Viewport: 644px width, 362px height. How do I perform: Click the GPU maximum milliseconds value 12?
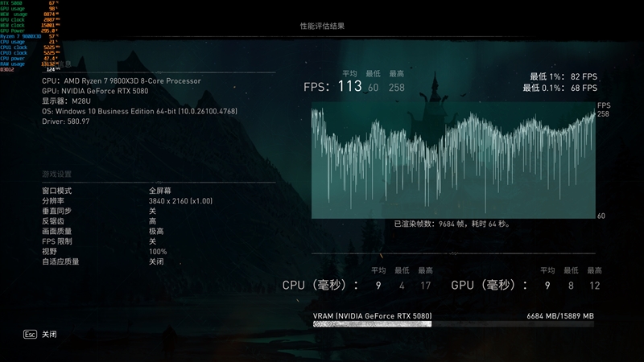click(595, 286)
